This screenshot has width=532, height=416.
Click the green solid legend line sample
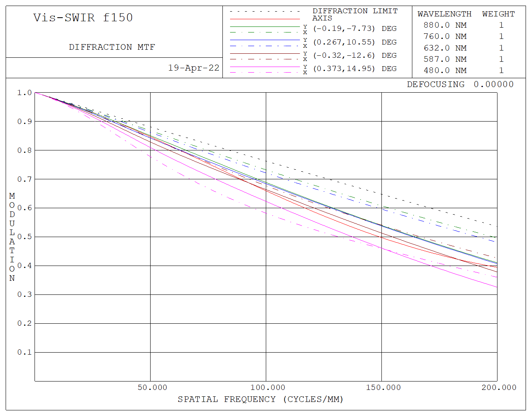pos(265,26)
